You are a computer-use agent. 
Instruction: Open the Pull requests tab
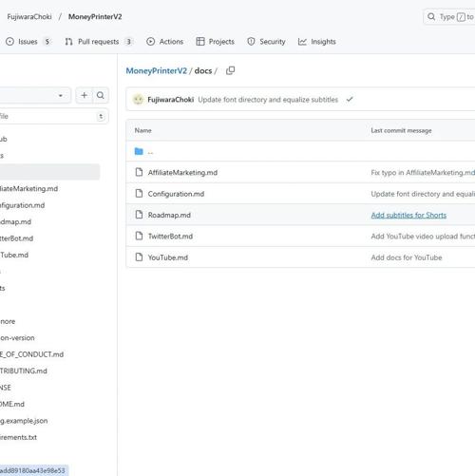(x=99, y=42)
